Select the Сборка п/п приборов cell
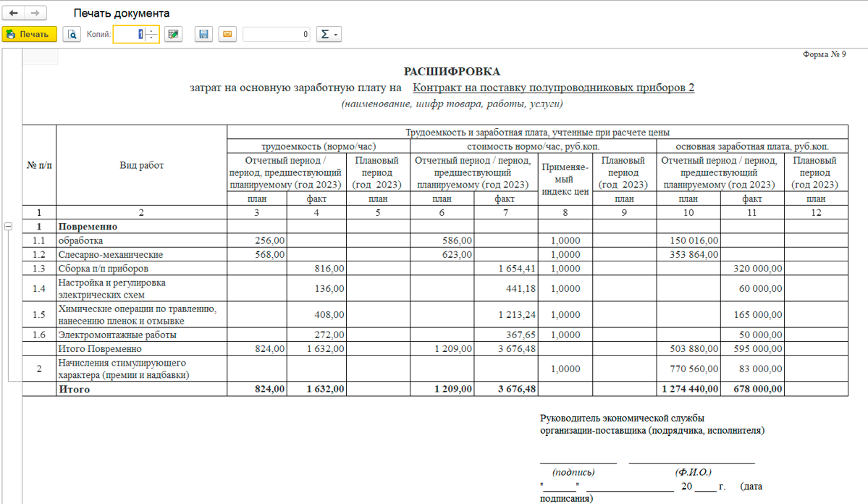Image resolution: width=868 pixels, height=504 pixels. pos(141,269)
